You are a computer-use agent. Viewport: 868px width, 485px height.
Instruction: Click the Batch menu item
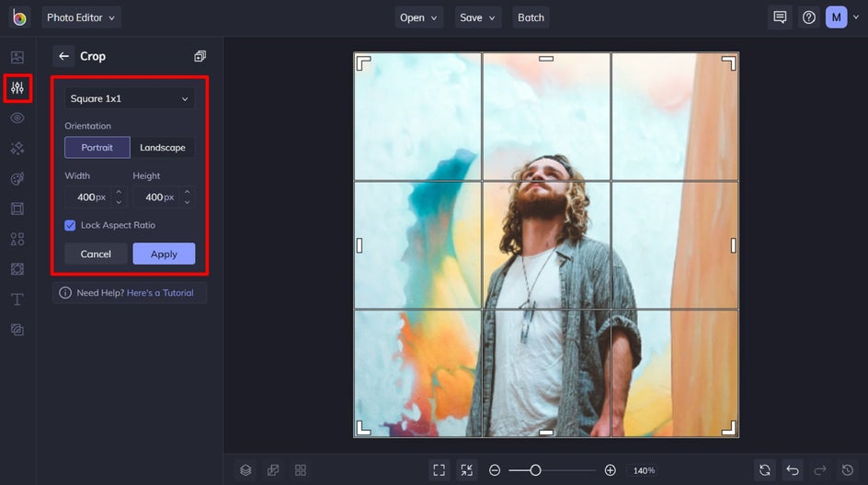point(531,17)
